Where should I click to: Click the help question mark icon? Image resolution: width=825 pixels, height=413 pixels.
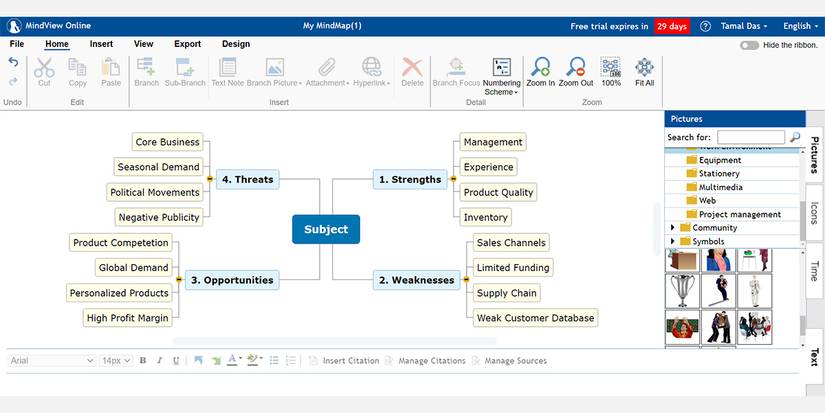click(706, 26)
